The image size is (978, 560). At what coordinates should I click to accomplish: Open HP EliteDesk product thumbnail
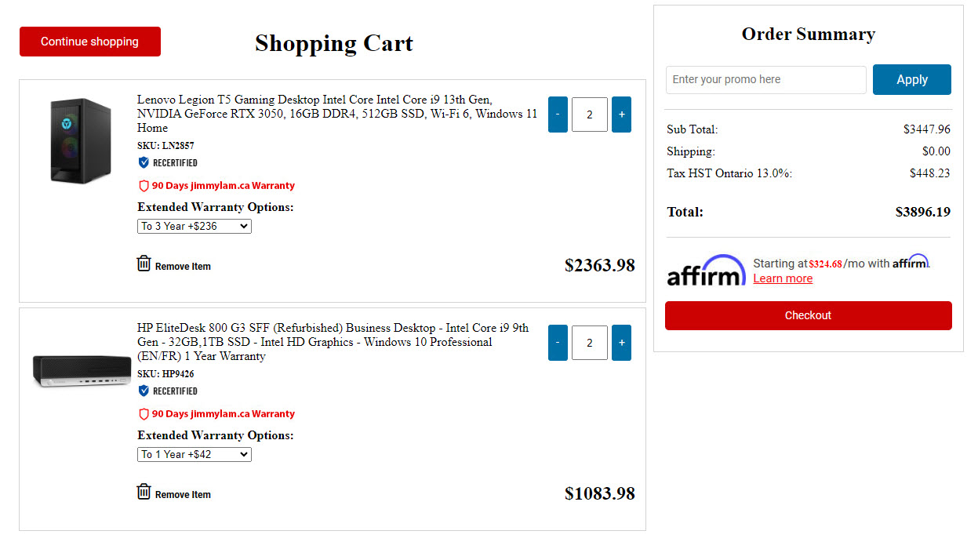(x=82, y=371)
